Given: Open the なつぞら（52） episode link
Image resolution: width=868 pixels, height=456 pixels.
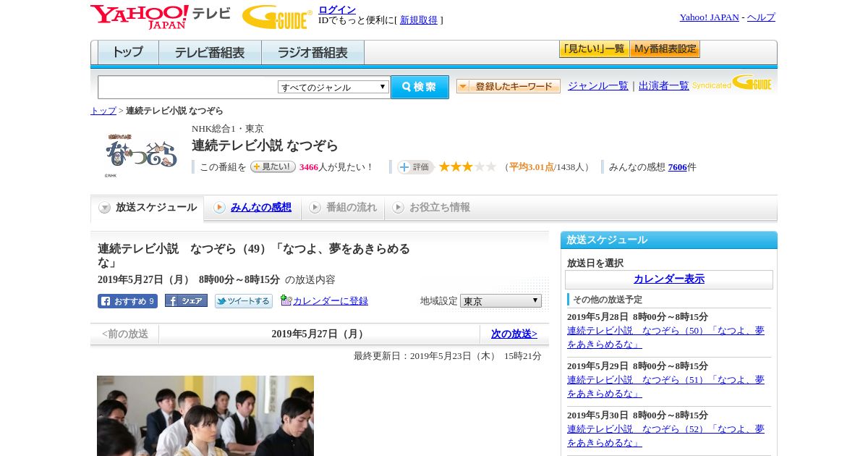Looking at the screenshot, I should tap(665, 436).
